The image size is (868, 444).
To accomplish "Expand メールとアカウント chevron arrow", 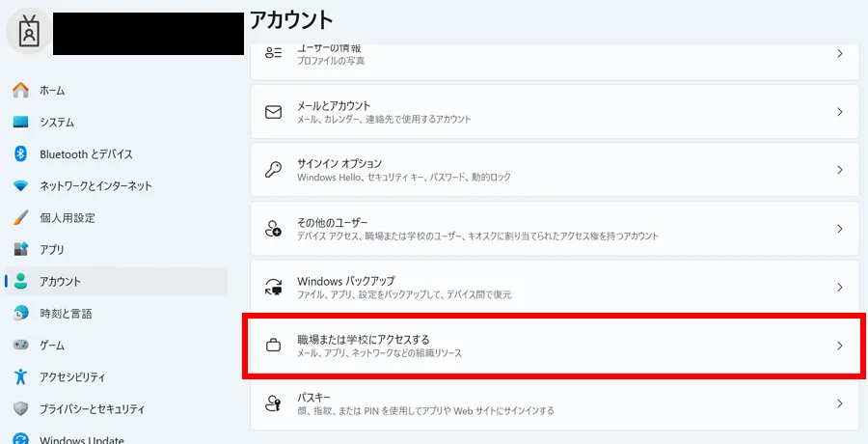I will click(x=839, y=112).
